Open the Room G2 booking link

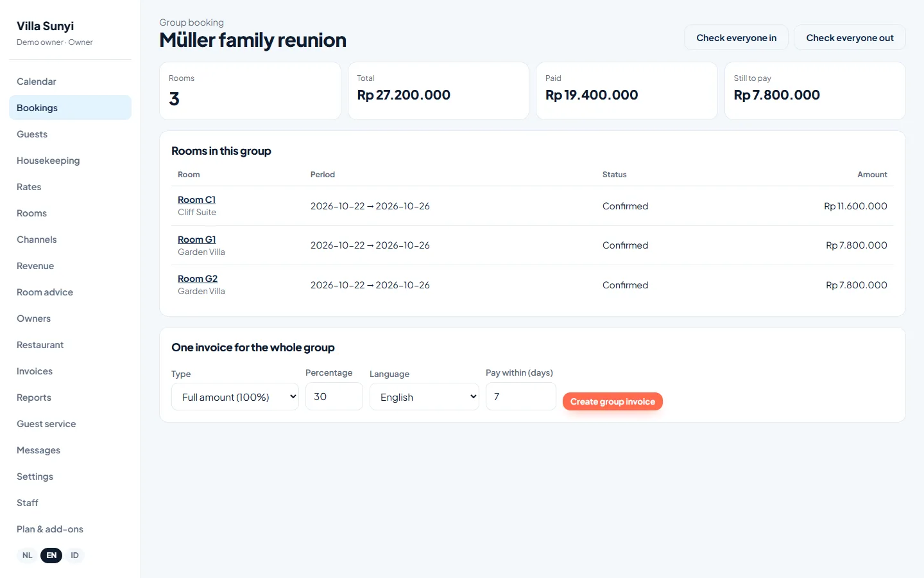tap(198, 279)
